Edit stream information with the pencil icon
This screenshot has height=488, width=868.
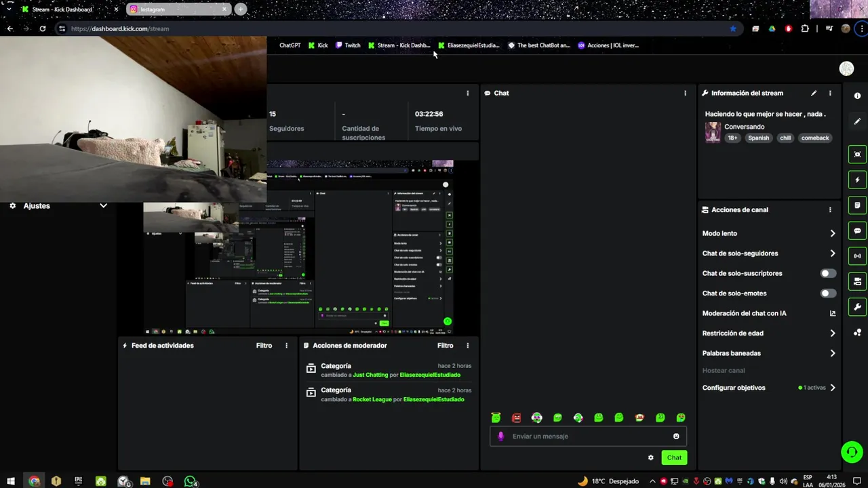814,93
